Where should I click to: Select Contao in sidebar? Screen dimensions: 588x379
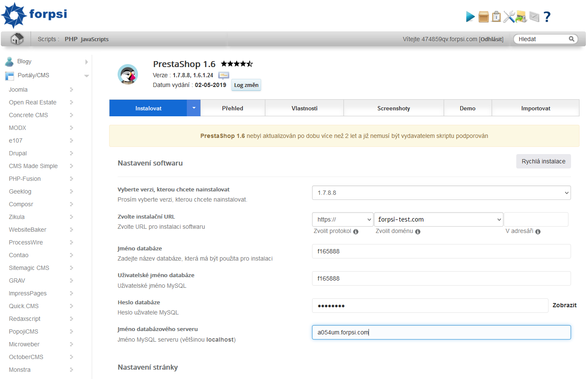tap(19, 255)
